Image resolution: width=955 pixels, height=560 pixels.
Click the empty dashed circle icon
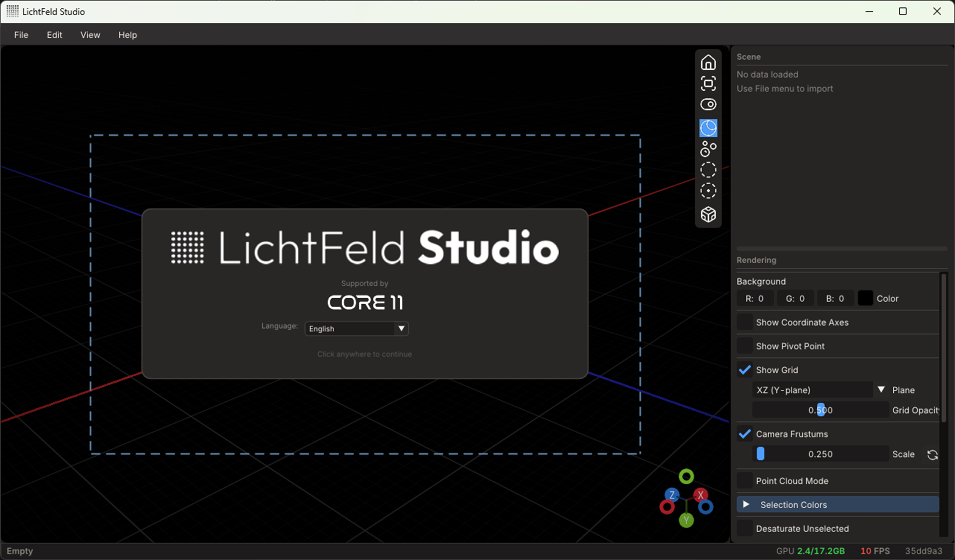click(708, 170)
